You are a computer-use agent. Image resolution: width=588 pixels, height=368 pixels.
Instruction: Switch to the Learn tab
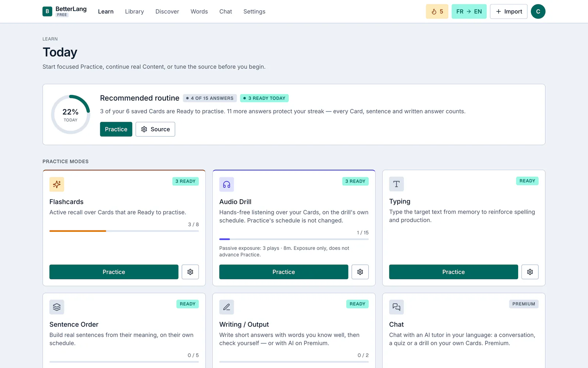click(106, 11)
